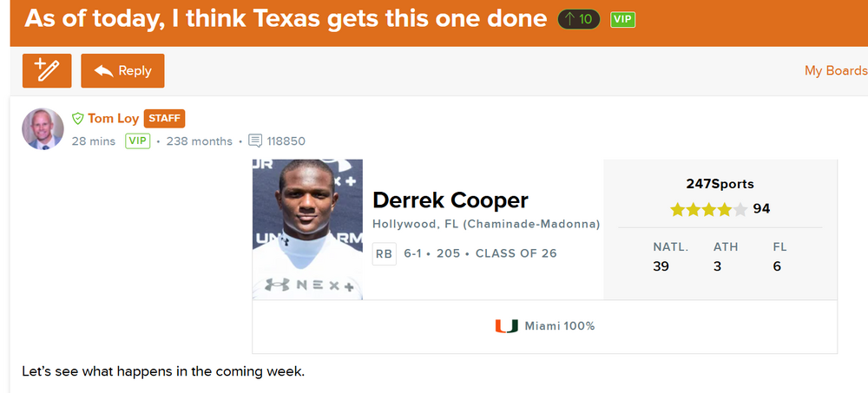Open the My Boards link
868x393 pixels.
(835, 71)
